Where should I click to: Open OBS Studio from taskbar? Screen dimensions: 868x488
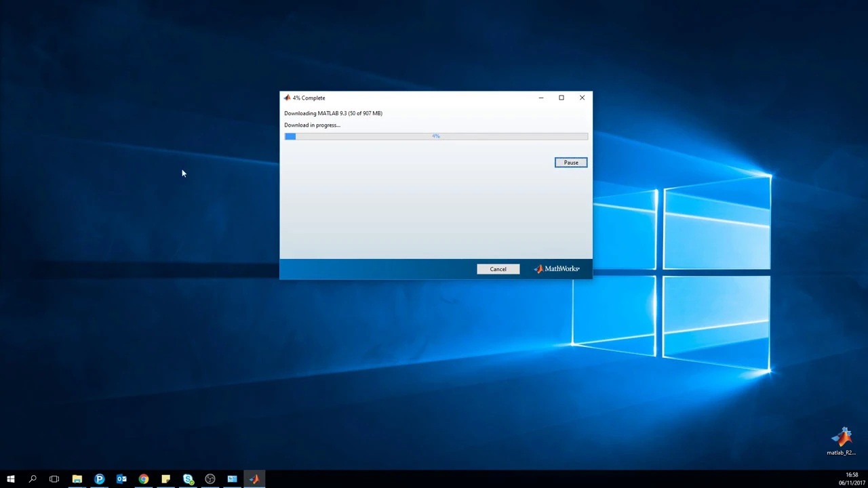click(210, 479)
